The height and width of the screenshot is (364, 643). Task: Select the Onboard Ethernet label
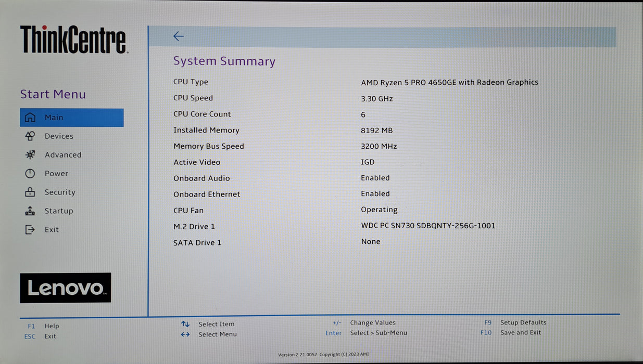207,194
